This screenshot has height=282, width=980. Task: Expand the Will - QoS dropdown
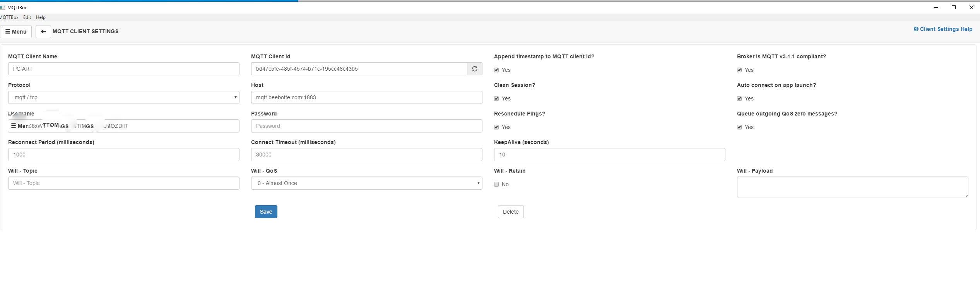click(366, 183)
